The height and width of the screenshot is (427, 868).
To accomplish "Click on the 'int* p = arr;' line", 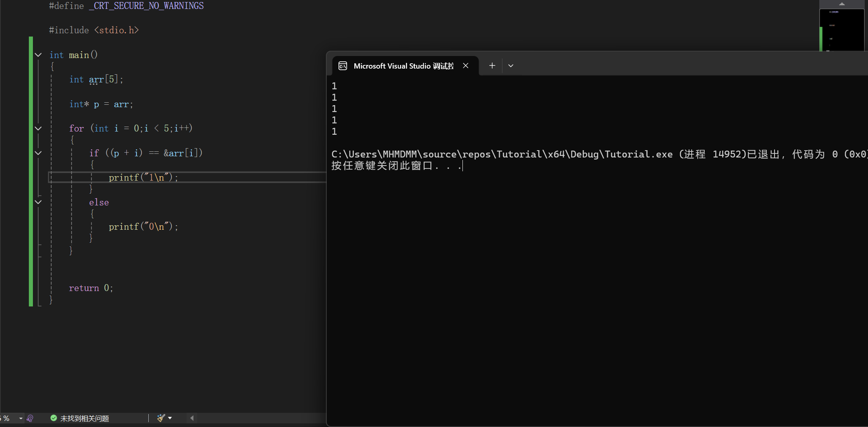I will [101, 104].
